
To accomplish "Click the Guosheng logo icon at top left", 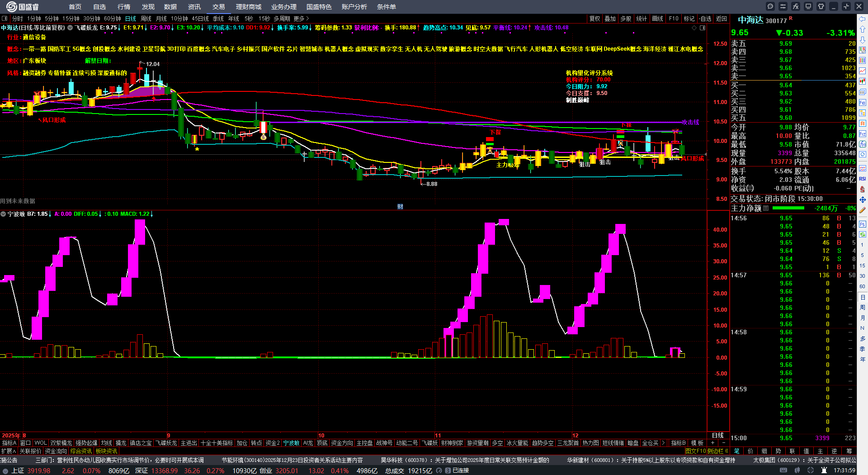I will (11, 7).
